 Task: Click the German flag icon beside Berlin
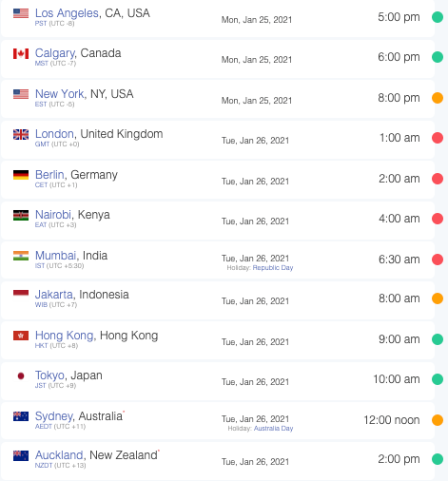tap(21, 175)
